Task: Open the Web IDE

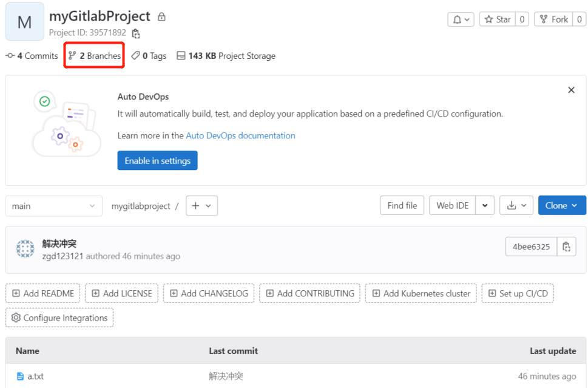Action: click(x=452, y=205)
